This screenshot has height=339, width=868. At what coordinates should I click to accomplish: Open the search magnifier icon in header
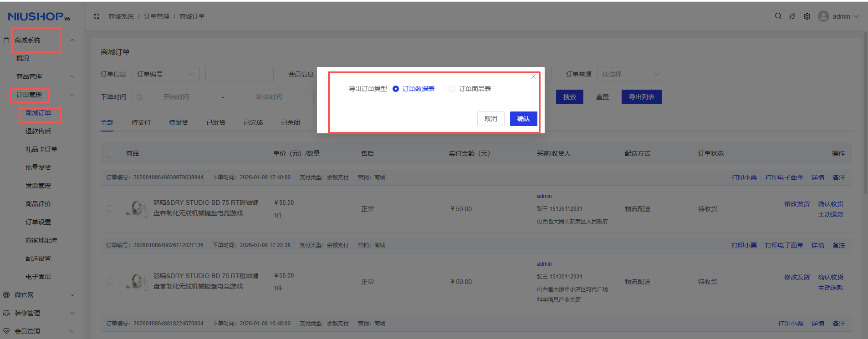coord(778,16)
